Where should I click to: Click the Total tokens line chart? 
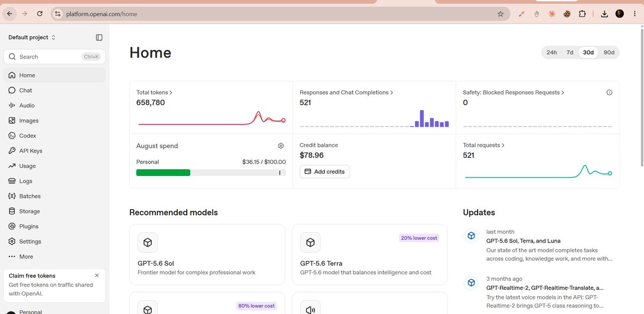click(211, 119)
